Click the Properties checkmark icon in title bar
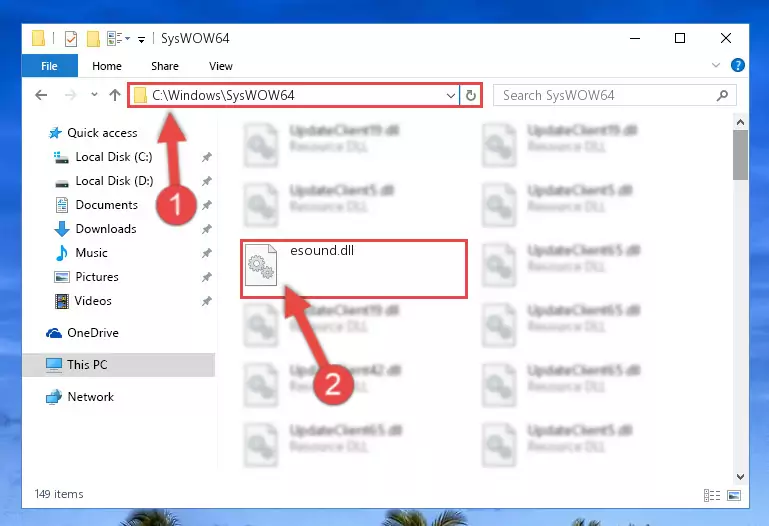 click(71, 38)
